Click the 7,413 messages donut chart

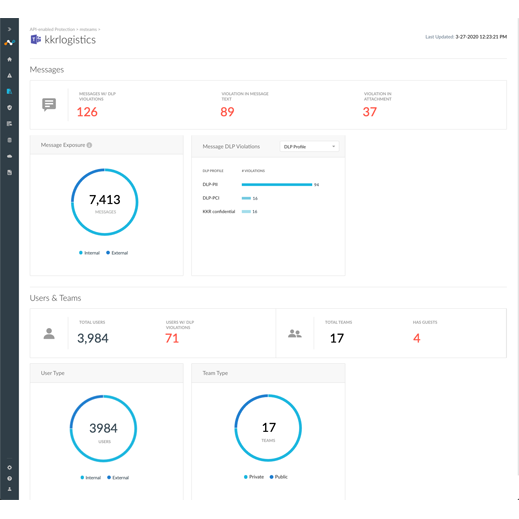pyautogui.click(x=105, y=202)
